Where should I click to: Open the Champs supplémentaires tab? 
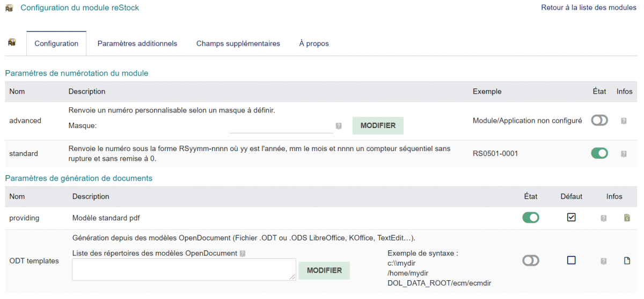[238, 43]
